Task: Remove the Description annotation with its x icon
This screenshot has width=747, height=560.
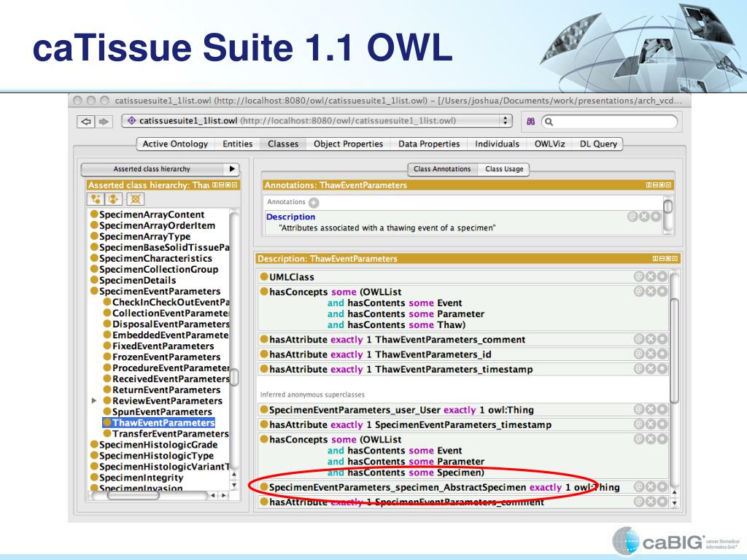Action: [644, 217]
